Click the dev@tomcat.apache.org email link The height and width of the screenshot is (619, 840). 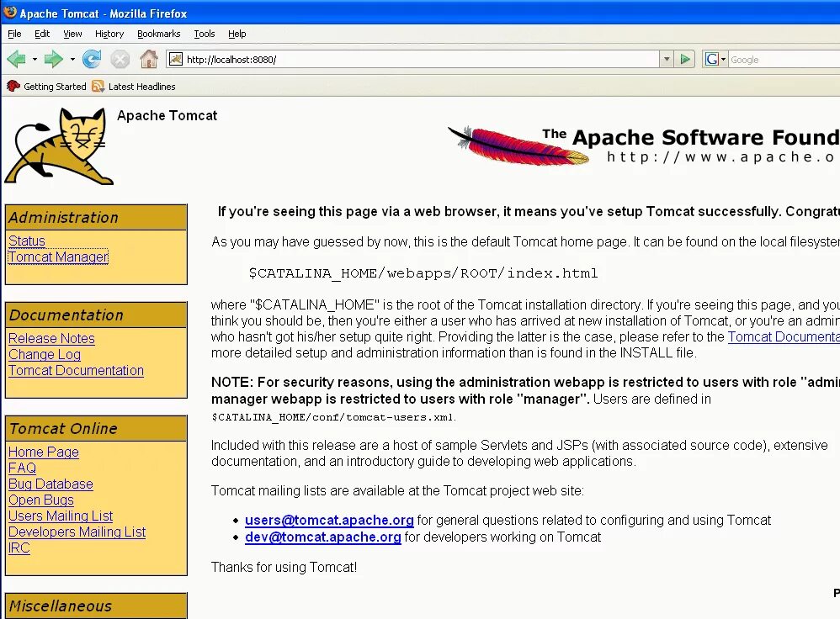pyautogui.click(x=323, y=537)
